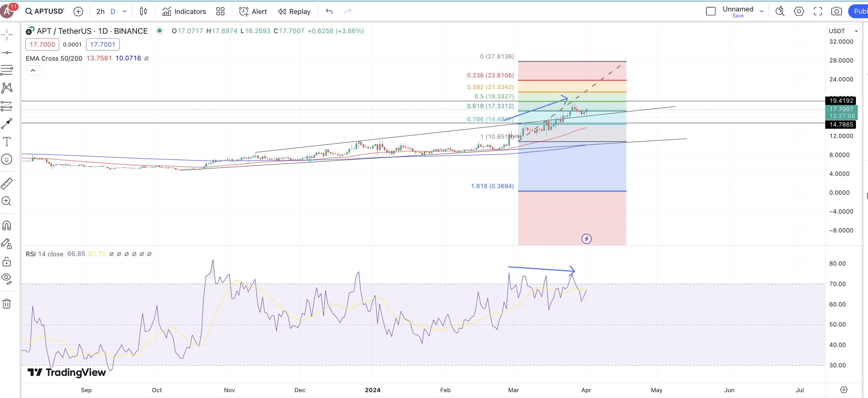Viewport: 868px width, 398px height.
Task: Click the blue 17.7001 buy price button
Action: (103, 45)
